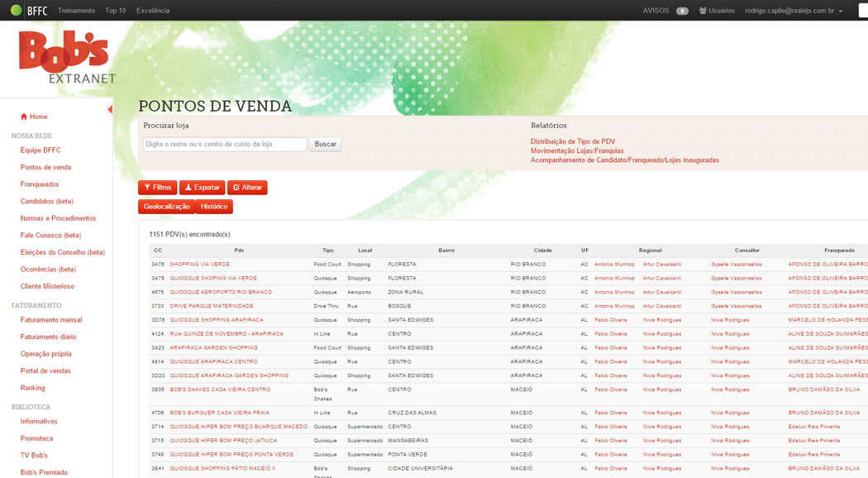Click the Buscar button
Image resolution: width=868 pixels, height=478 pixels.
(x=326, y=144)
